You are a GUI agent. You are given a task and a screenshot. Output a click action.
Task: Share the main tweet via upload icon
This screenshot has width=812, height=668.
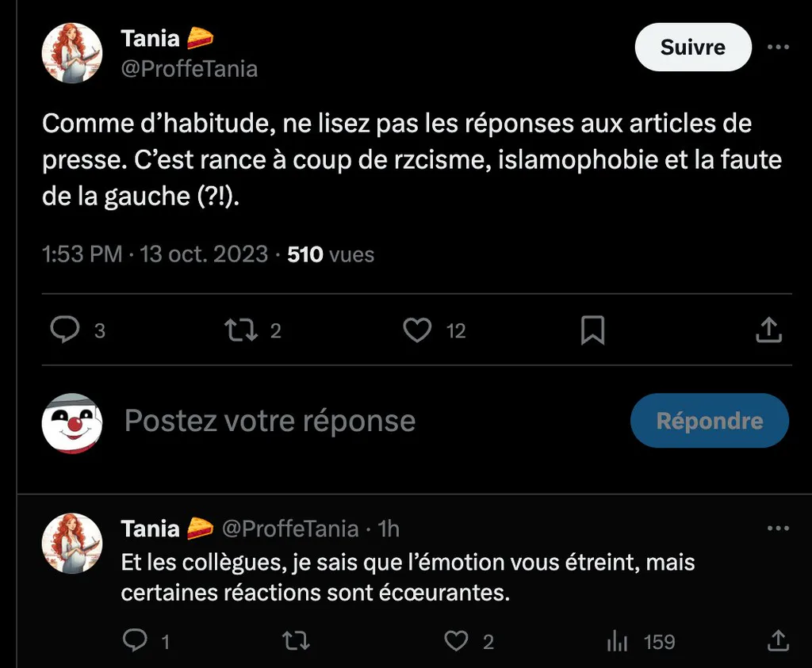(769, 330)
